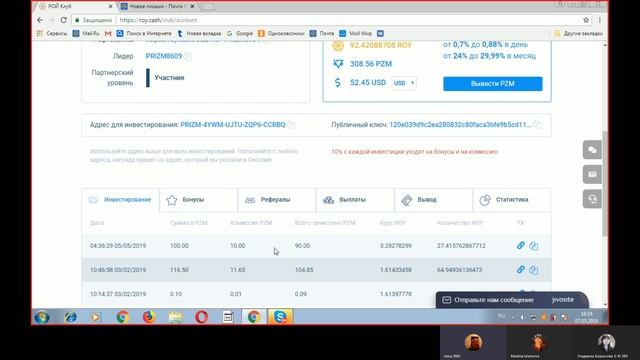Open the bottom side button on right edge
Image resolution: width=640 pixels, height=360 pixels.
click(x=592, y=199)
